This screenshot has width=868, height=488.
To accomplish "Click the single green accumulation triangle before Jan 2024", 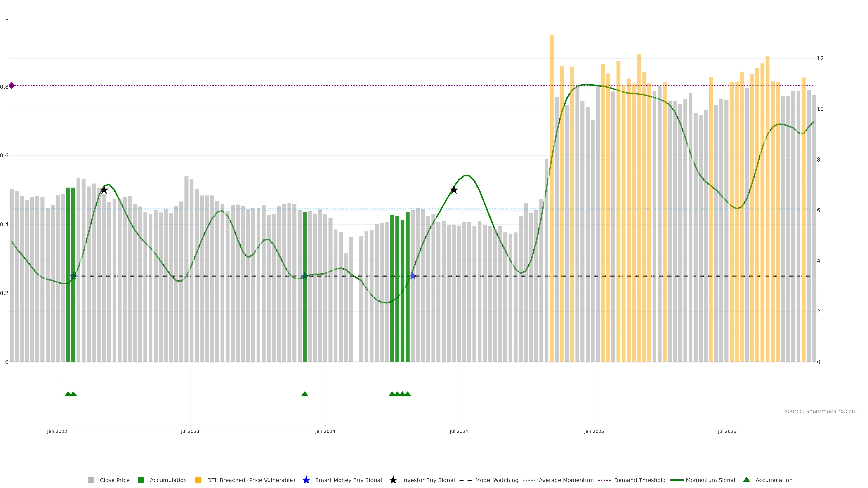I will pos(305,394).
